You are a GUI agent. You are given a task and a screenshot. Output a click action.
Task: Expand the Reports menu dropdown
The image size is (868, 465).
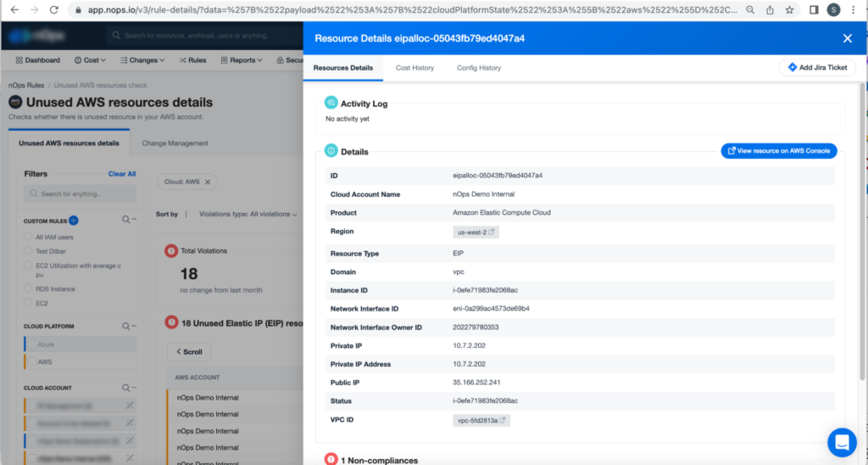(242, 60)
